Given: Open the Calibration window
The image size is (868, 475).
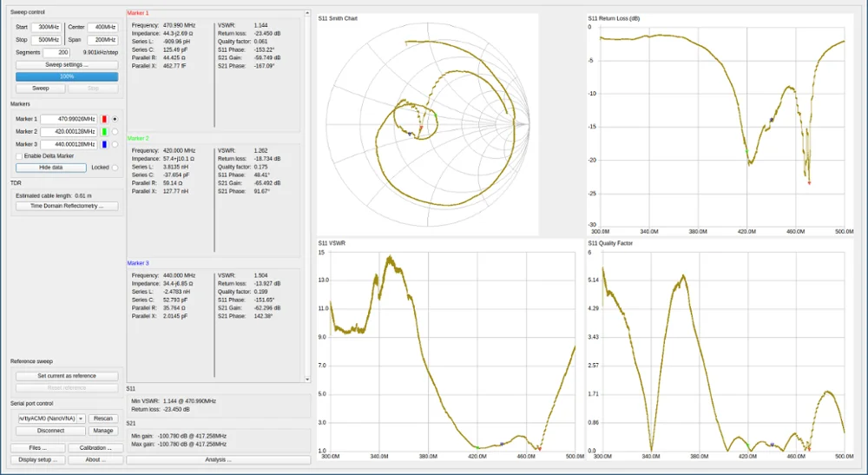Looking at the screenshot, I should pyautogui.click(x=95, y=448).
